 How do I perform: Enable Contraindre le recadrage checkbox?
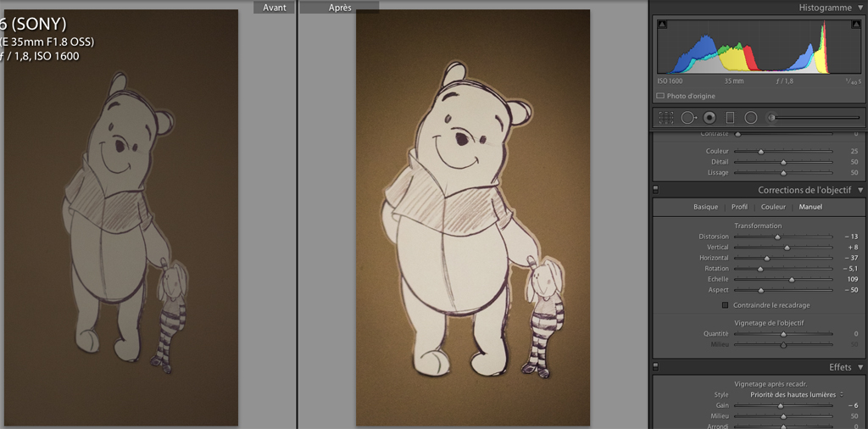pyautogui.click(x=726, y=305)
